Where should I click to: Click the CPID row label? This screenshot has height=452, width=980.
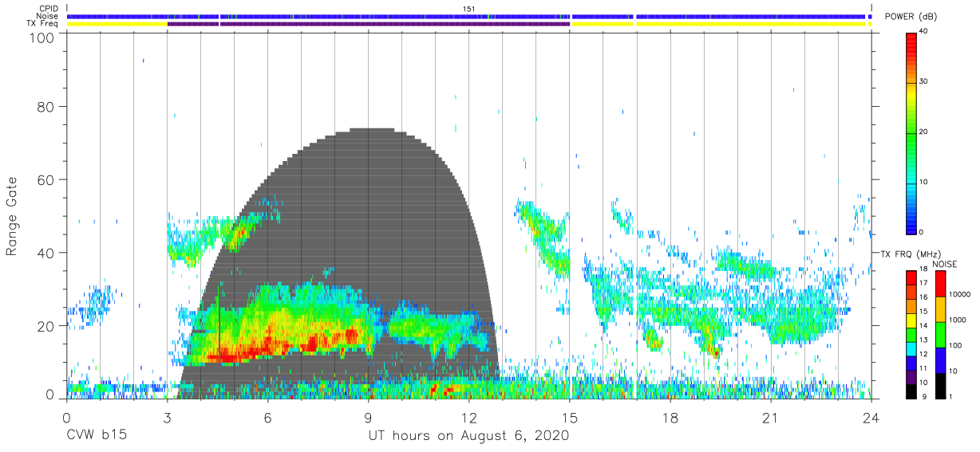coord(48,9)
